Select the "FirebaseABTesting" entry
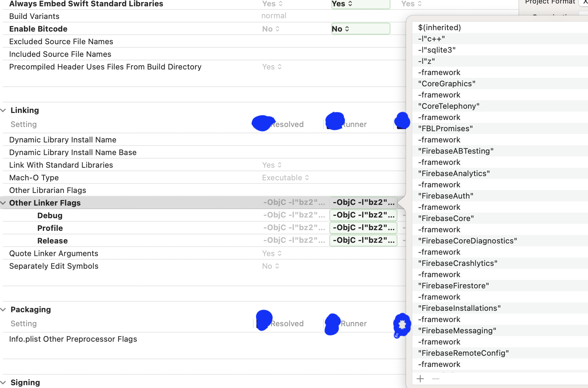This screenshot has width=588, height=388. [x=500, y=151]
